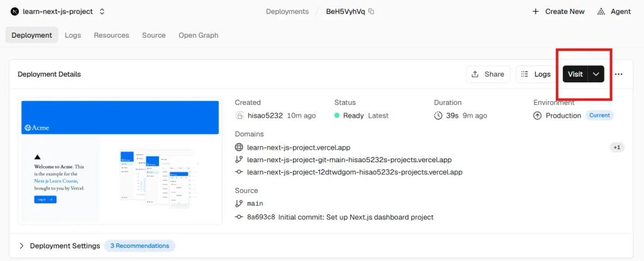The image size is (644, 261).
Task: Open Logs from Deployment Details header
Action: pos(536,74)
